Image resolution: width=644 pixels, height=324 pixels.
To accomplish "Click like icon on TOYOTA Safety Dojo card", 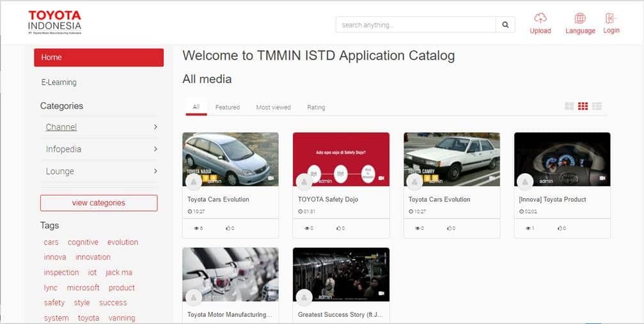I will coord(338,228).
